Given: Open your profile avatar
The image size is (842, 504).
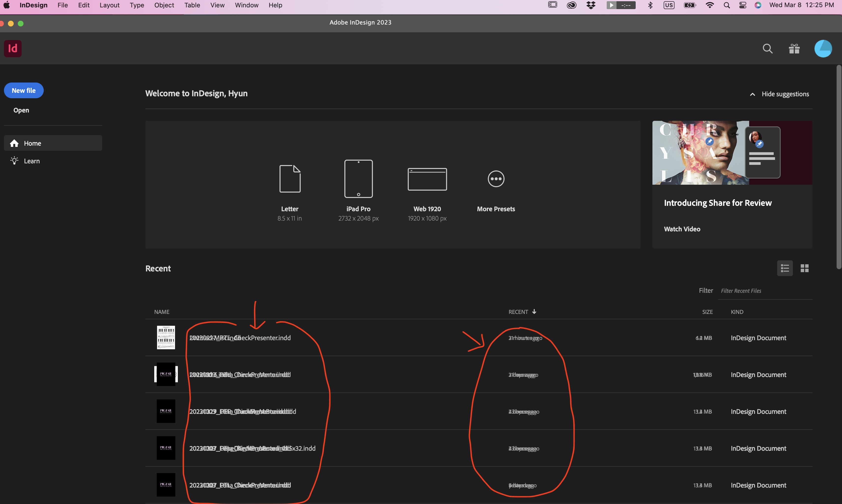Looking at the screenshot, I should click(x=823, y=48).
